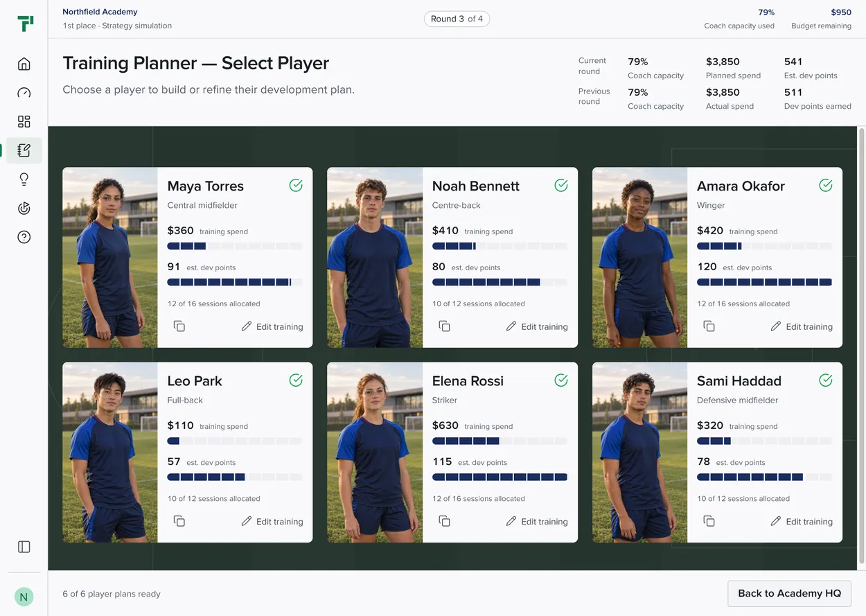This screenshot has width=866, height=616.
Task: Edit training for Sami Haddad
Action: pyautogui.click(x=802, y=521)
